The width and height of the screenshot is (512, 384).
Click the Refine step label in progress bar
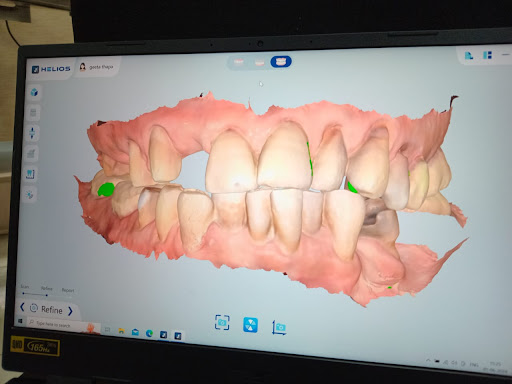(47, 288)
